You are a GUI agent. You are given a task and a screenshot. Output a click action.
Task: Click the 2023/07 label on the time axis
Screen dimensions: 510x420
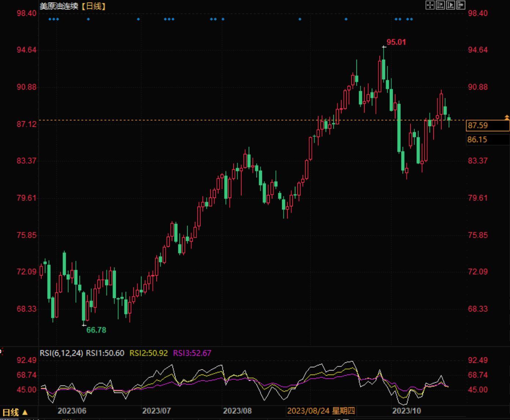pyautogui.click(x=156, y=411)
